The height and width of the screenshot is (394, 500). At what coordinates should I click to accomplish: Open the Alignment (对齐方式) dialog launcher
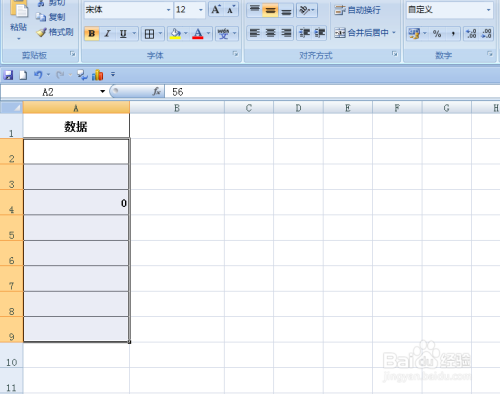(394, 54)
